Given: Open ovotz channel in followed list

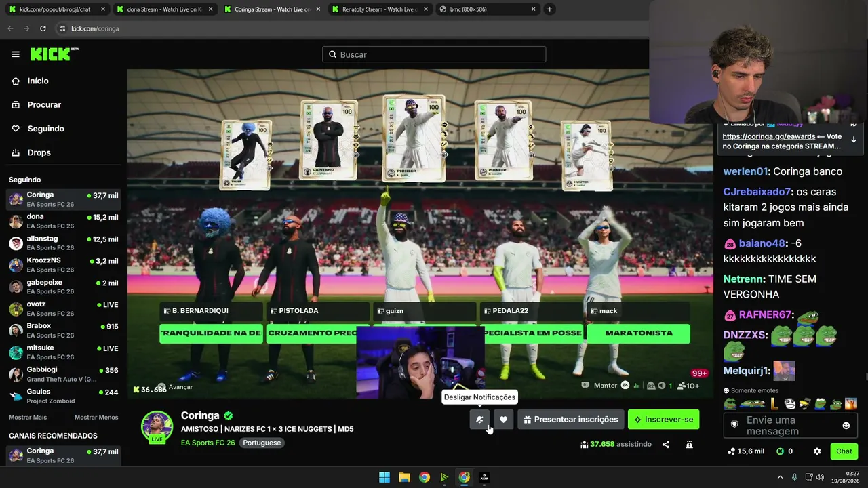Looking at the screenshot, I should [x=64, y=308].
